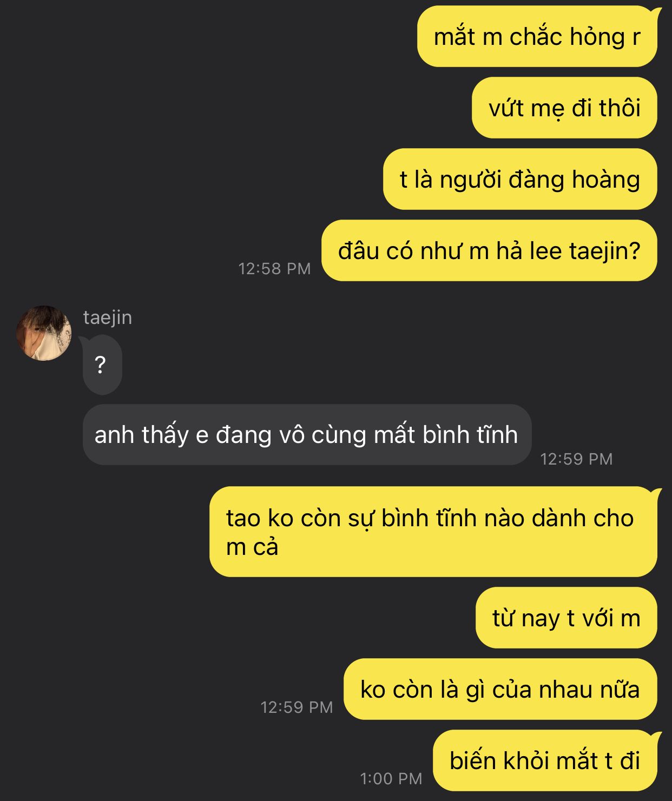Viewport: 672px width, 801px height.
Task: Tap the 12:58 PM timestamp
Action: pyautogui.click(x=274, y=269)
